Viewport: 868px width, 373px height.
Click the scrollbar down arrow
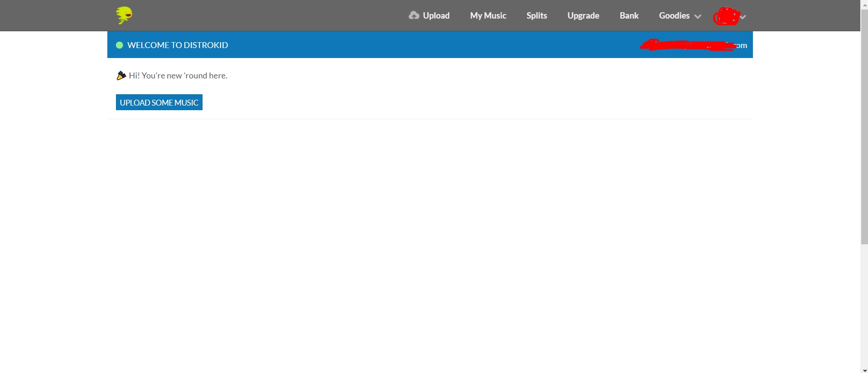point(864,370)
